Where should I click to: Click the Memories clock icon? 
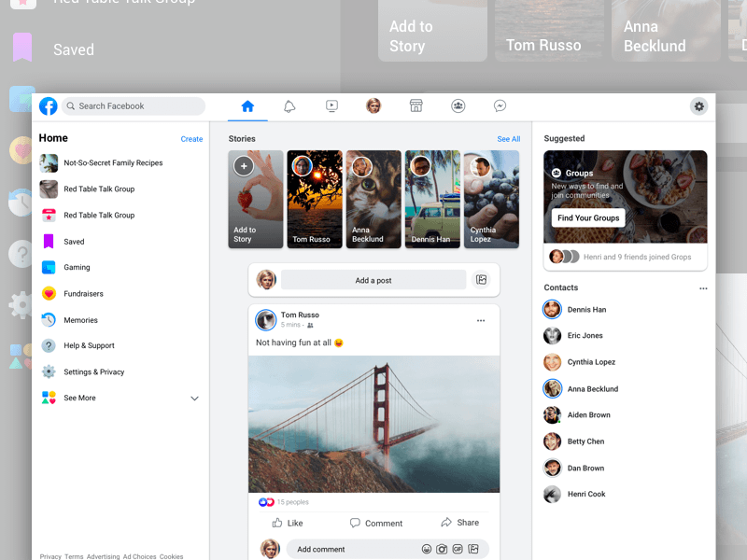tap(49, 319)
